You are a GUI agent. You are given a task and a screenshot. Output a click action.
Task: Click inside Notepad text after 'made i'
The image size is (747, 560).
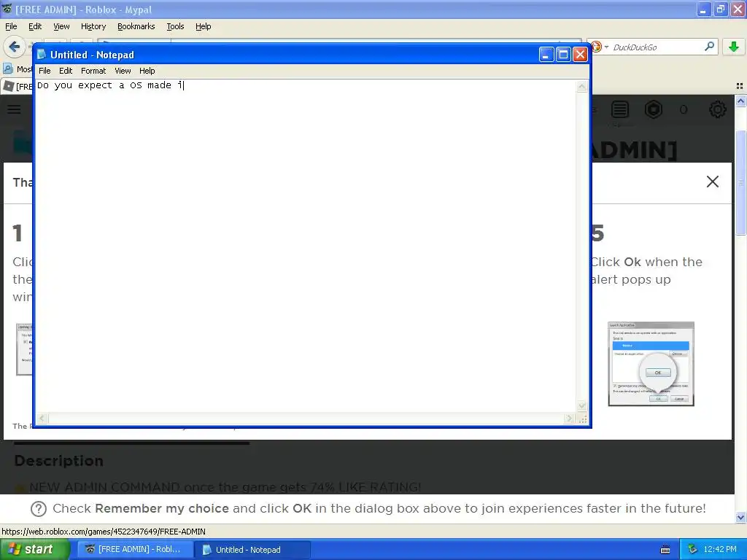(x=185, y=85)
